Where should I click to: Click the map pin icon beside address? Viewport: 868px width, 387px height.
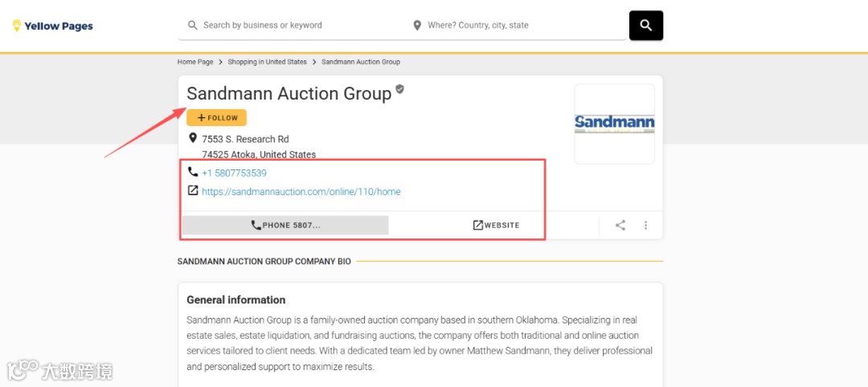coord(192,138)
